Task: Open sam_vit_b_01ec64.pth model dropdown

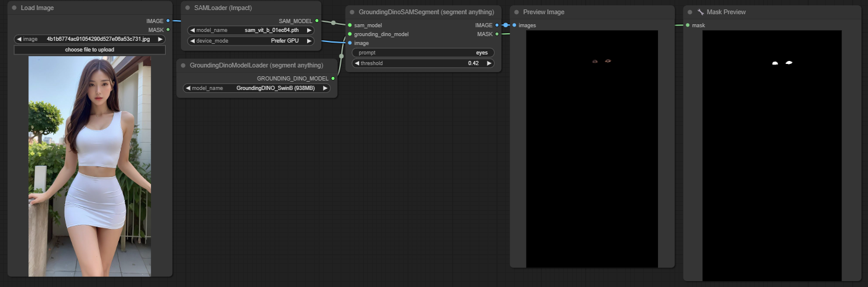Action: coord(251,30)
